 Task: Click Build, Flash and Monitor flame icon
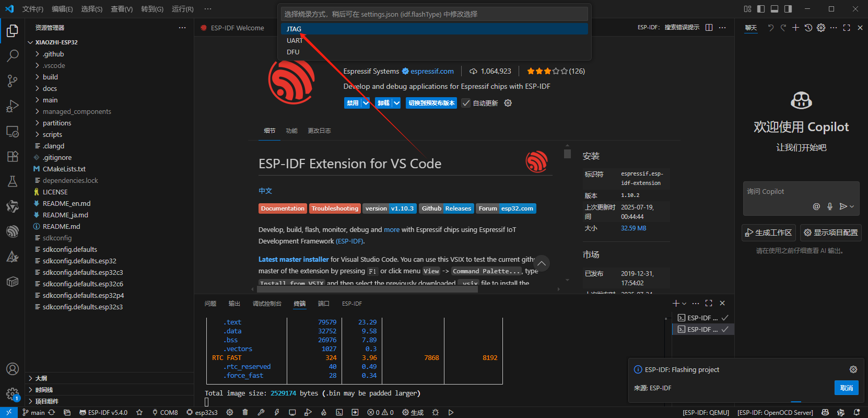click(x=324, y=412)
